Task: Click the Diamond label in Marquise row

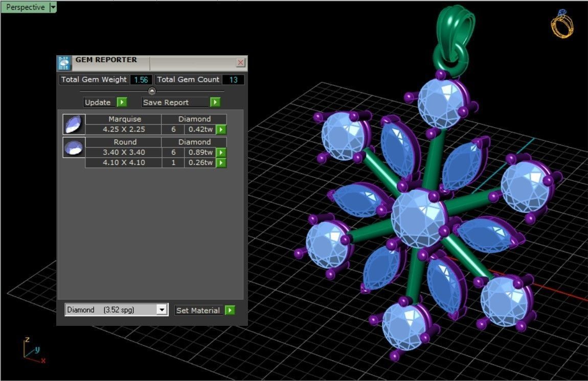Action: click(194, 119)
